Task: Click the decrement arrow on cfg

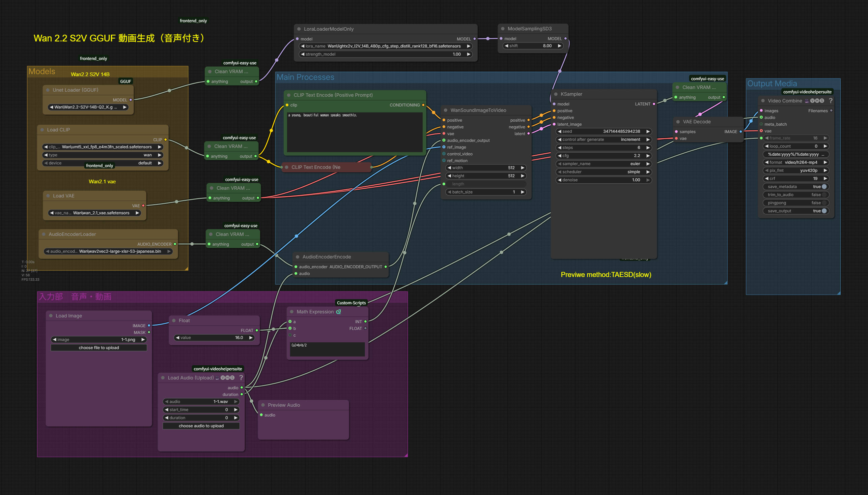Action: pyautogui.click(x=559, y=156)
